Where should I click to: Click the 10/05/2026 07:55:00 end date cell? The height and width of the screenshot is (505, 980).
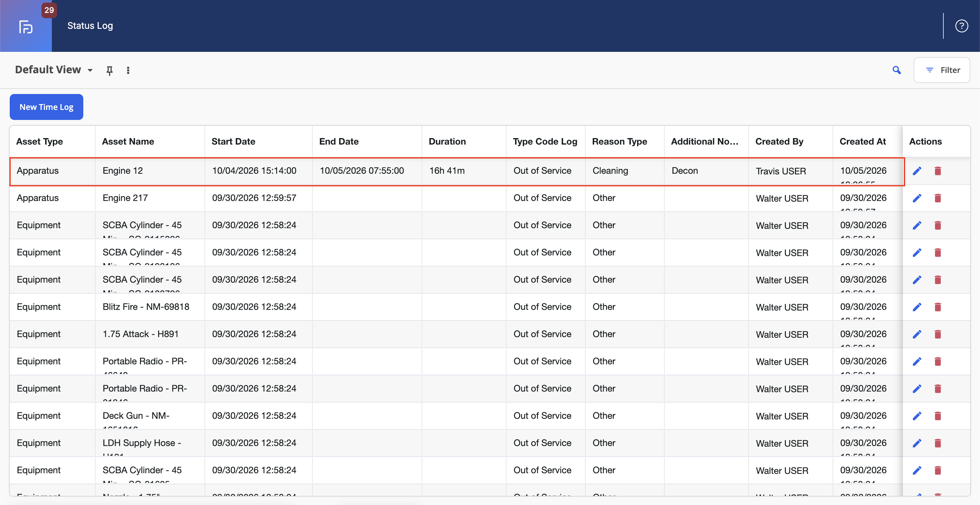coord(367,171)
